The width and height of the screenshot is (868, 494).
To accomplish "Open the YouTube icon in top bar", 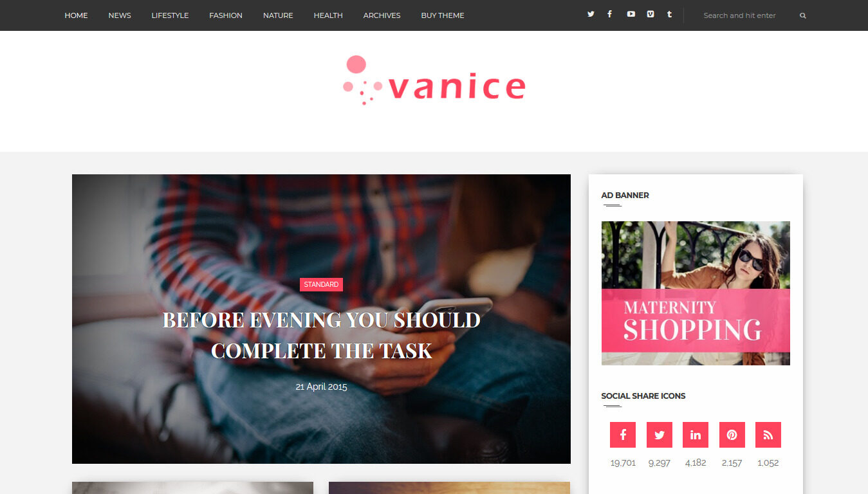I will (x=631, y=14).
